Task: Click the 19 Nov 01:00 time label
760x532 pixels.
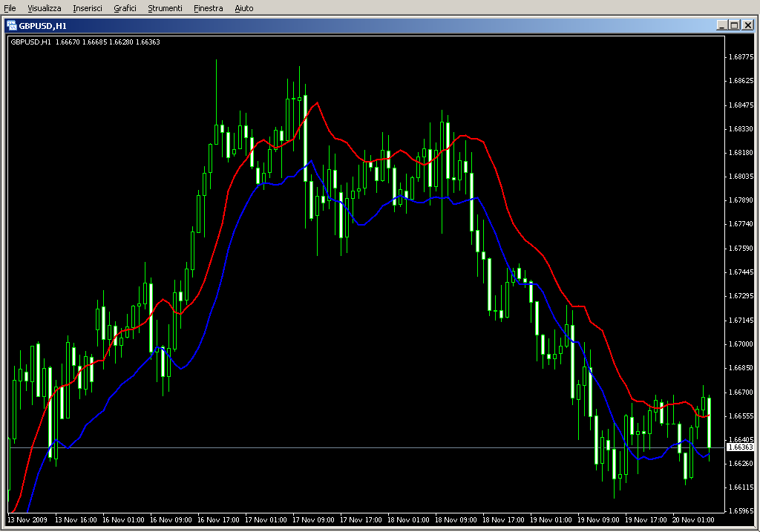Action: coord(551,520)
